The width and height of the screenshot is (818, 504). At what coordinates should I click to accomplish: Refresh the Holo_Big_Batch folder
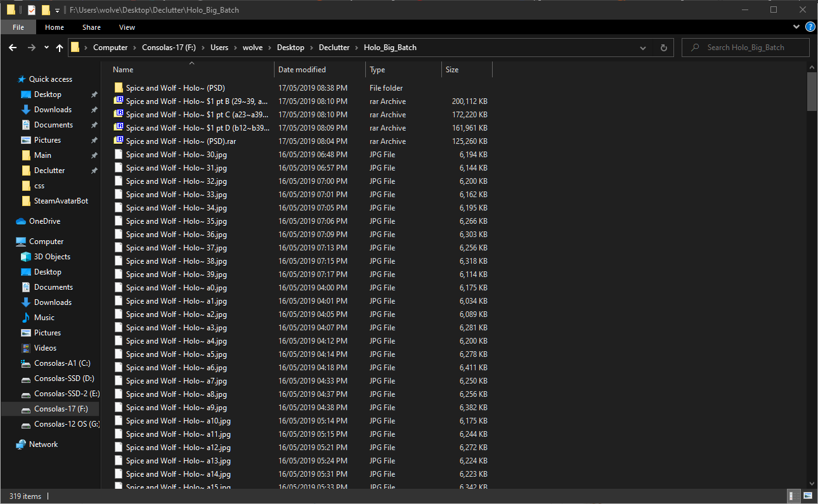pos(663,48)
